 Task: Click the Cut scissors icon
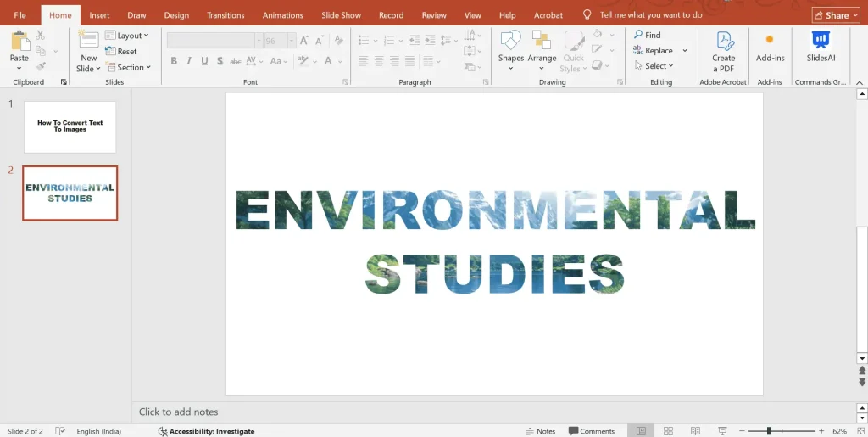coord(40,35)
